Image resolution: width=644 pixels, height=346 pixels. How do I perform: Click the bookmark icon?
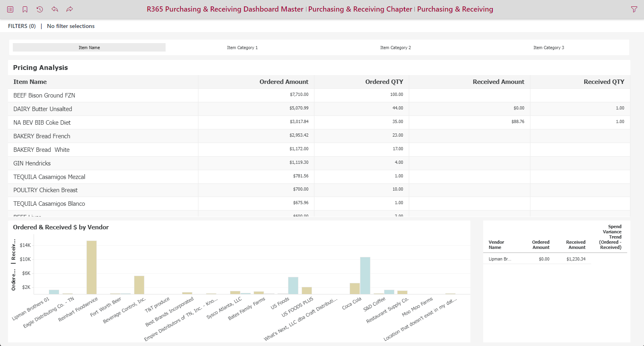pyautogui.click(x=25, y=9)
